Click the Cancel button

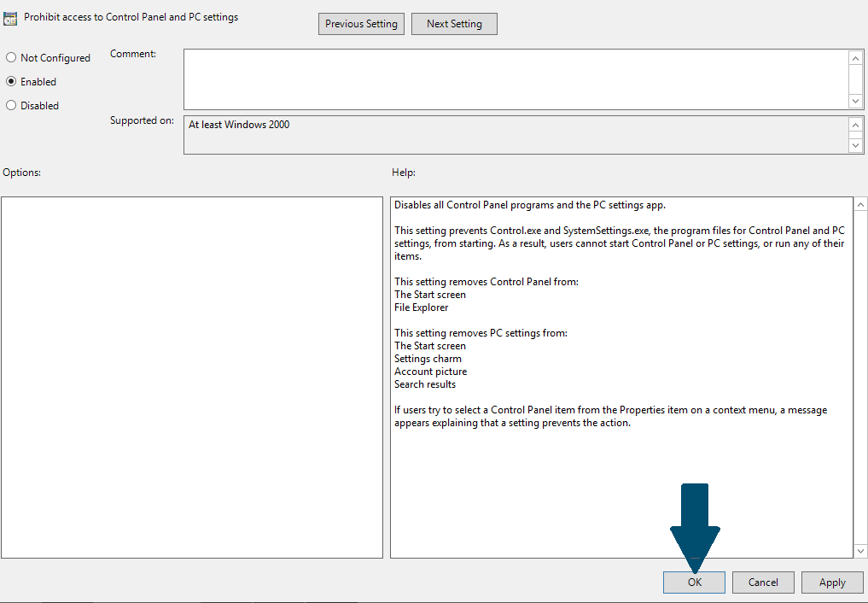[x=763, y=582]
